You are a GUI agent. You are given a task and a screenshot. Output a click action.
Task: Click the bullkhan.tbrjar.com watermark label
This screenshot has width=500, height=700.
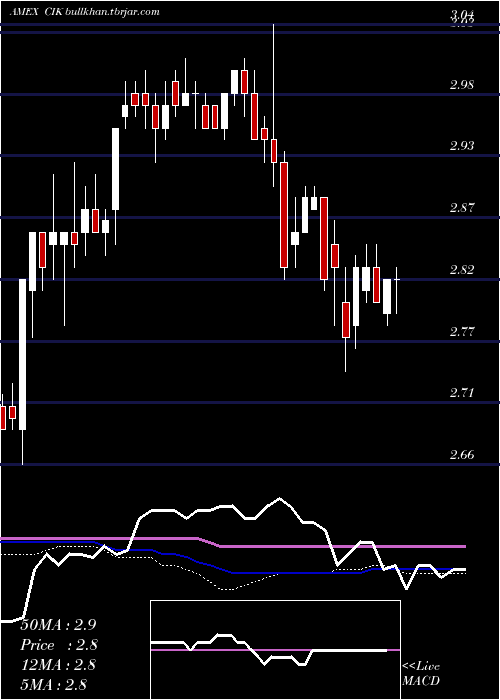[x=112, y=12]
